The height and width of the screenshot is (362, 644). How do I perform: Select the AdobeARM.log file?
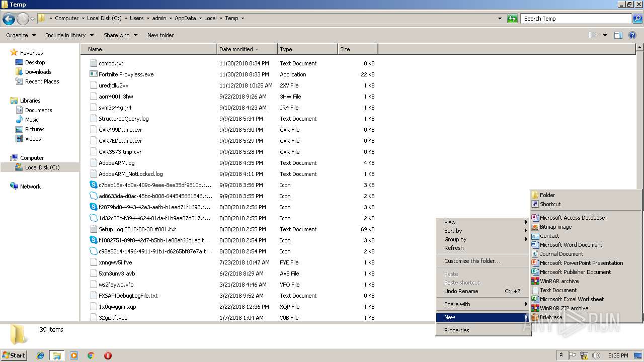click(116, 163)
